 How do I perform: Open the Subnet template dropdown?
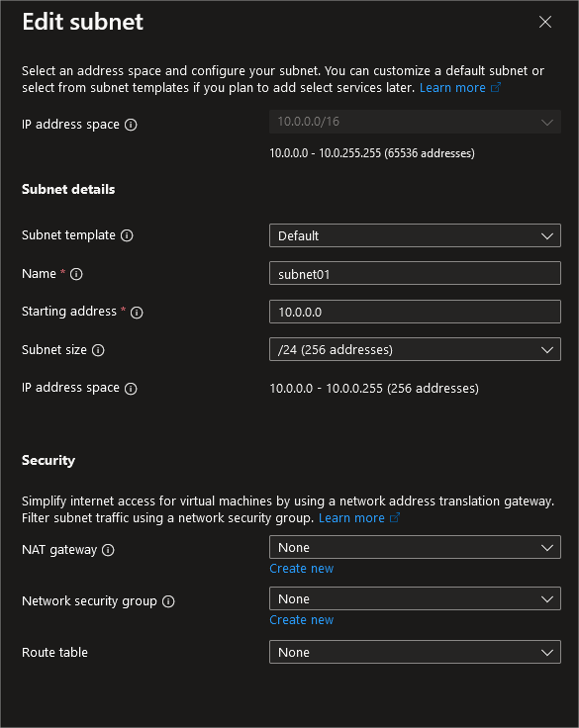[x=415, y=235]
